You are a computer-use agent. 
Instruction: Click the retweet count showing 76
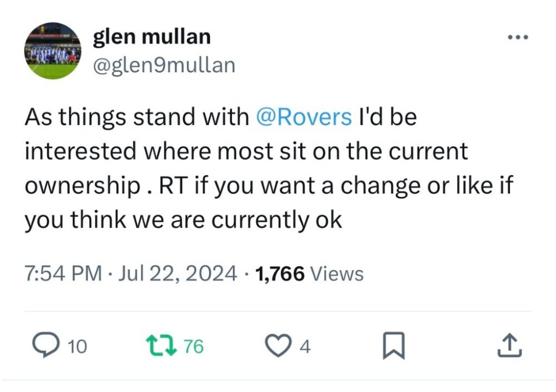[x=193, y=347]
